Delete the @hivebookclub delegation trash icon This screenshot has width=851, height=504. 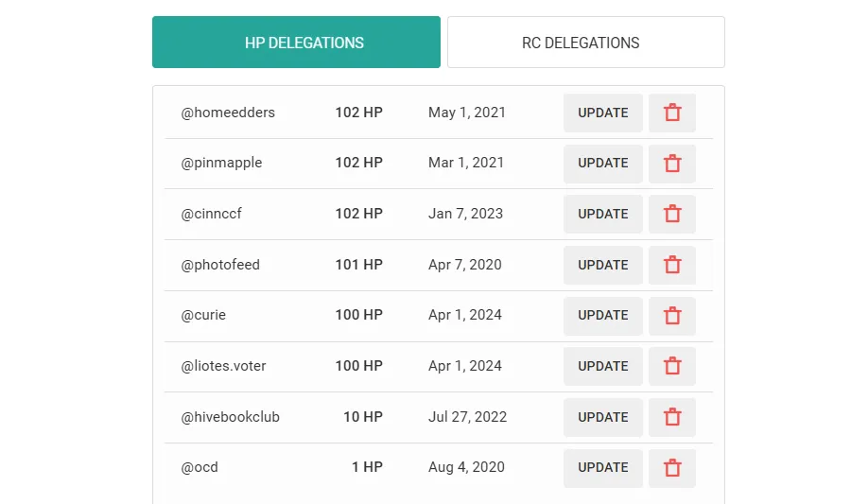tap(672, 417)
